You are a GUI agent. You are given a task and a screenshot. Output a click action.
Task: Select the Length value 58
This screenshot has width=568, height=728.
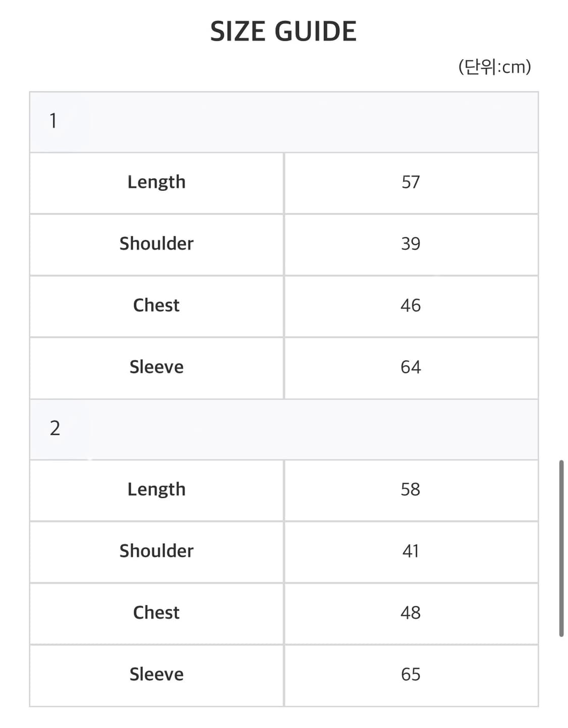410,490
